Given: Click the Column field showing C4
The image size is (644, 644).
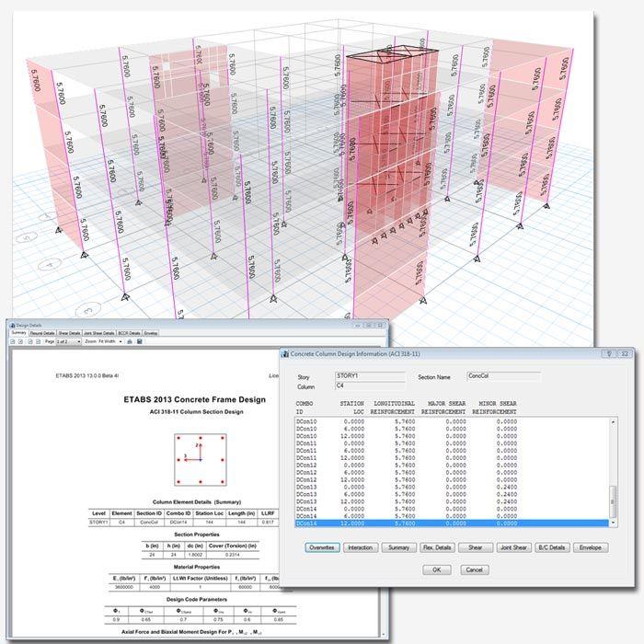Looking at the screenshot, I should 370,385.
